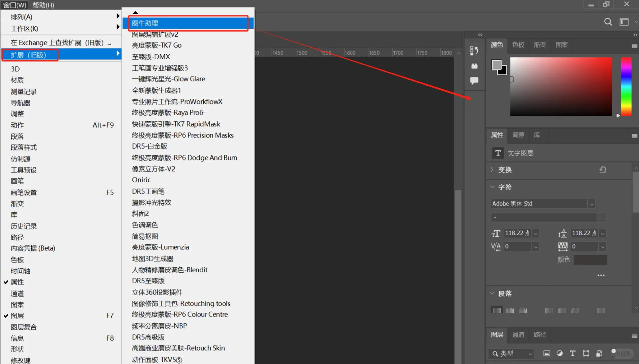
Task: Toggle adjustment layer filter icon
Action: [x=560, y=353]
